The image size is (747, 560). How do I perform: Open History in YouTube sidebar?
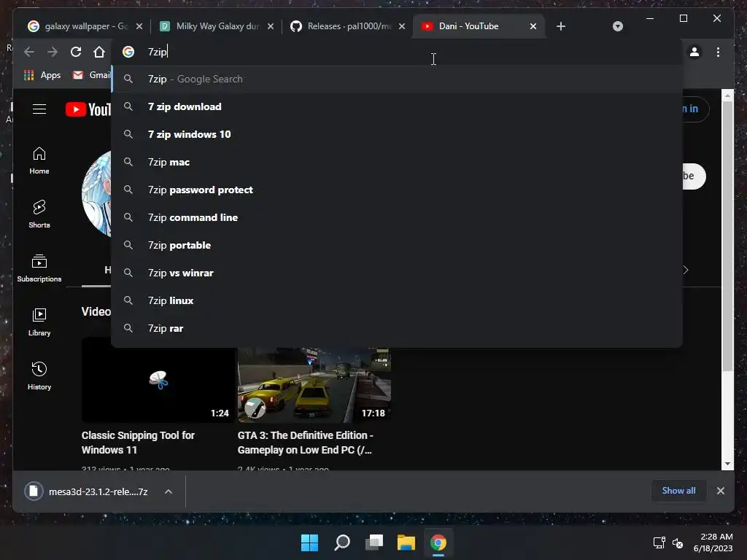[x=39, y=376]
